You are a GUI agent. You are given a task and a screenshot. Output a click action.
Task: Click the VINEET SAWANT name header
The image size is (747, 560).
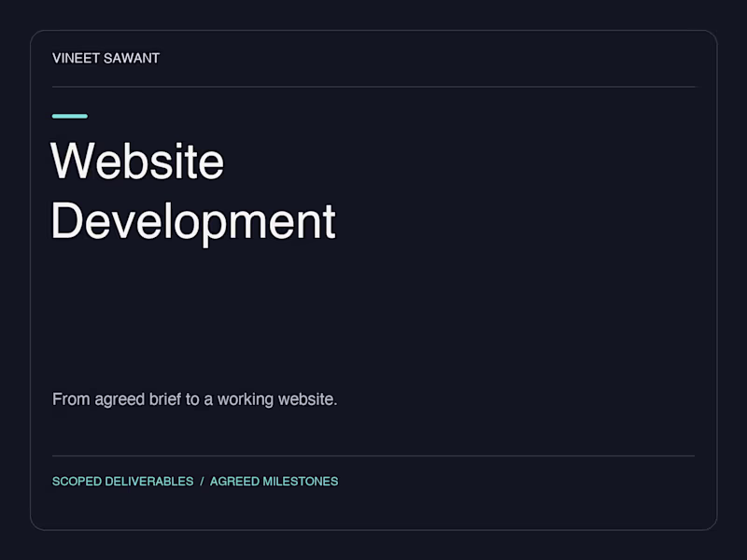click(106, 58)
